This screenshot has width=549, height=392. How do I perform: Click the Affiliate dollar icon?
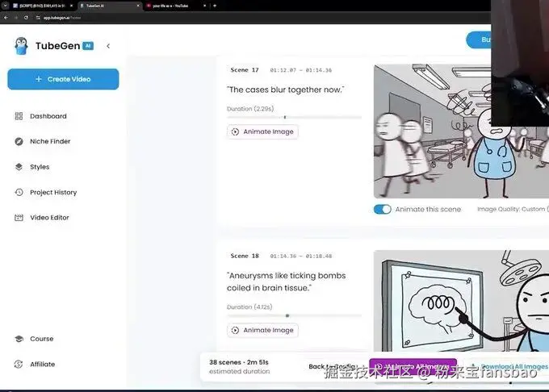tap(19, 364)
